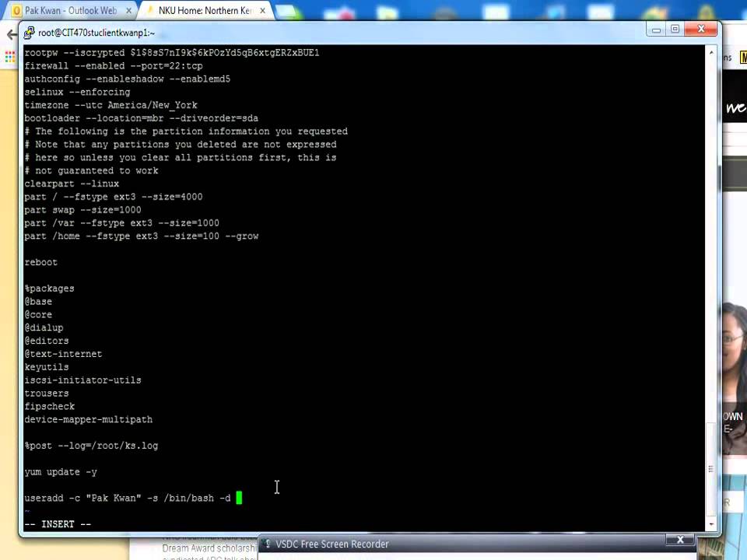Close the PuTTY terminal window
Viewport: 747px width, 560px height.
701,29
